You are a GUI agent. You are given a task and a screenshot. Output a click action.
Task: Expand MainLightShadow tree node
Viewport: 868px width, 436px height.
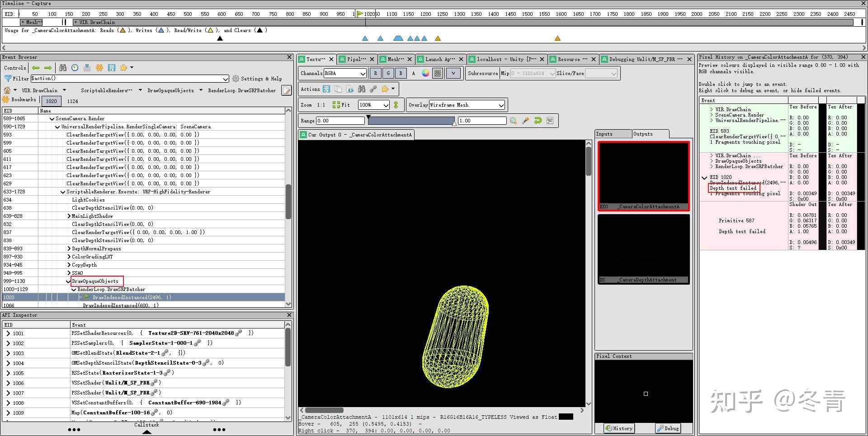69,216
